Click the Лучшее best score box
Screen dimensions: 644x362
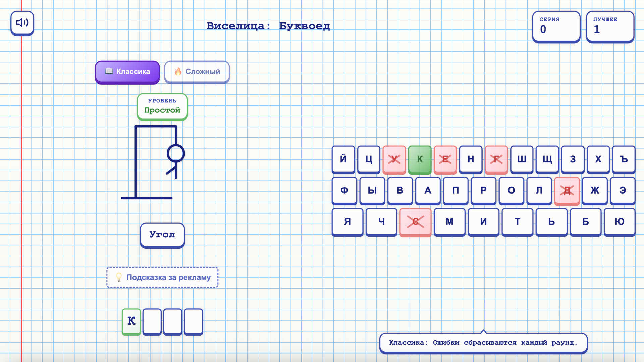point(610,26)
